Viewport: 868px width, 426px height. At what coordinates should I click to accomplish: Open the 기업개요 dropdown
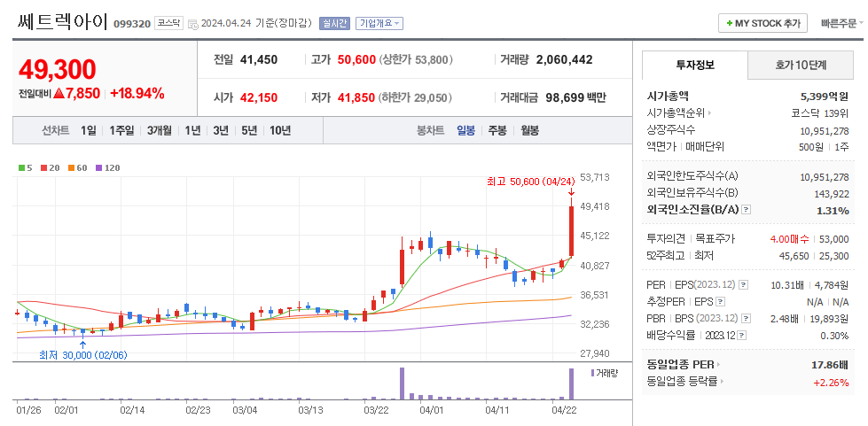[379, 23]
